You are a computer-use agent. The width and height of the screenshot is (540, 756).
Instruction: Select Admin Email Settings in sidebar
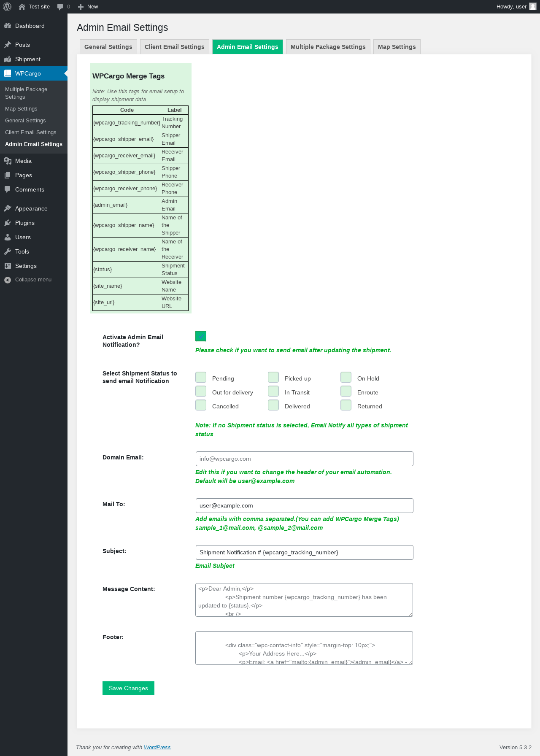coord(34,144)
